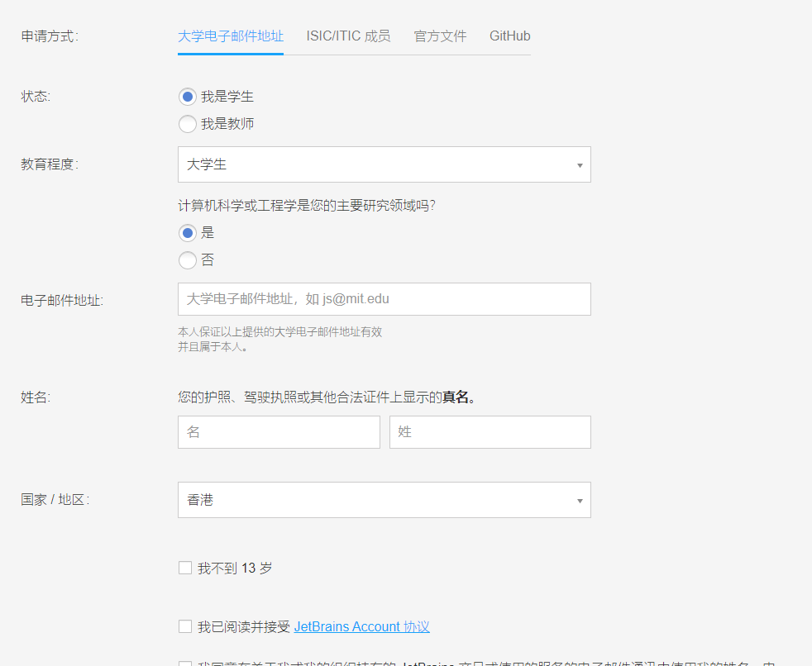Select 否 for computer science field
812x666 pixels.
point(188,260)
